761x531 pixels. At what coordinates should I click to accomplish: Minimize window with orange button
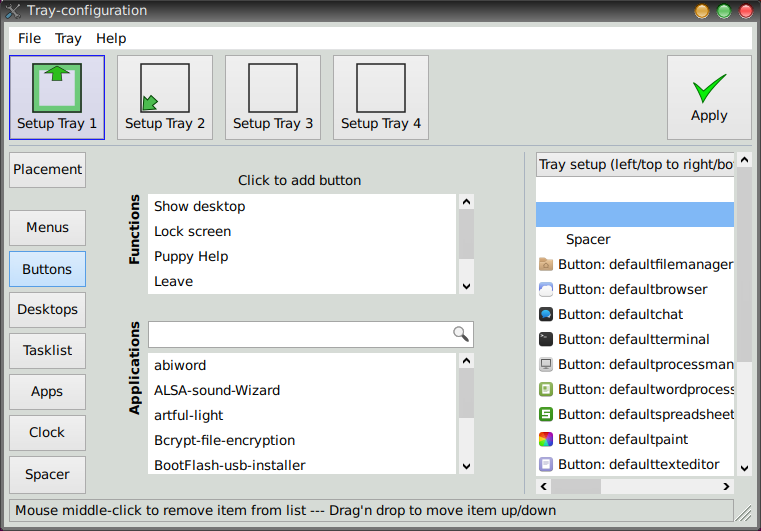[702, 11]
